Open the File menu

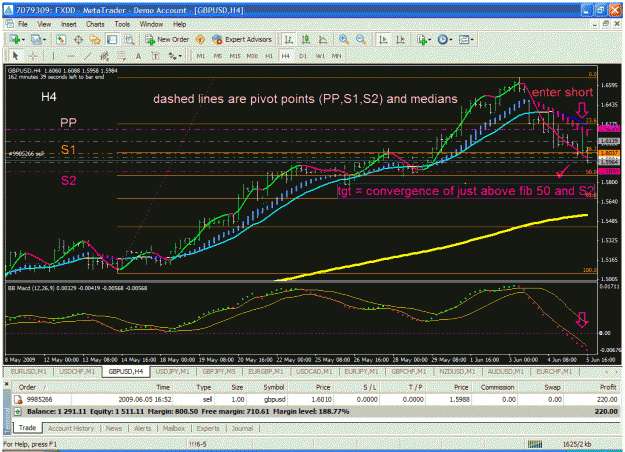point(23,24)
